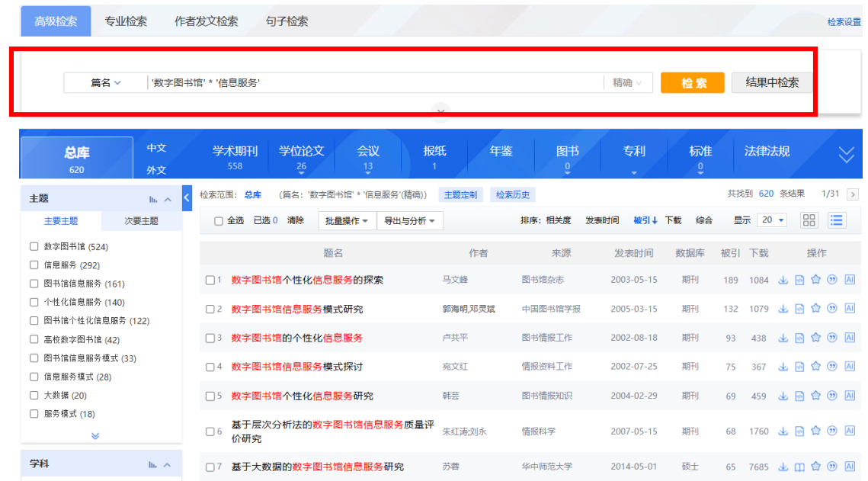Tick the 全选 select-all checkbox

(x=219, y=221)
